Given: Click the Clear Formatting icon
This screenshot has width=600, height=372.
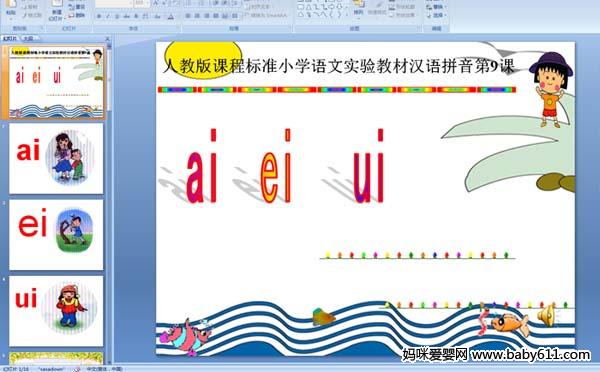Looking at the screenshot, I should 176,3.
